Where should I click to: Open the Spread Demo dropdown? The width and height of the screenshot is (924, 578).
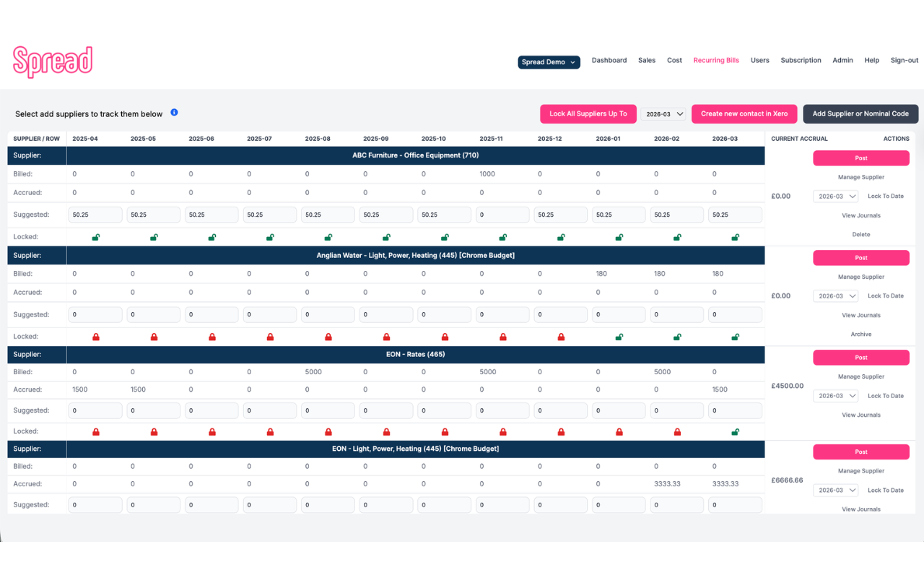[549, 62]
